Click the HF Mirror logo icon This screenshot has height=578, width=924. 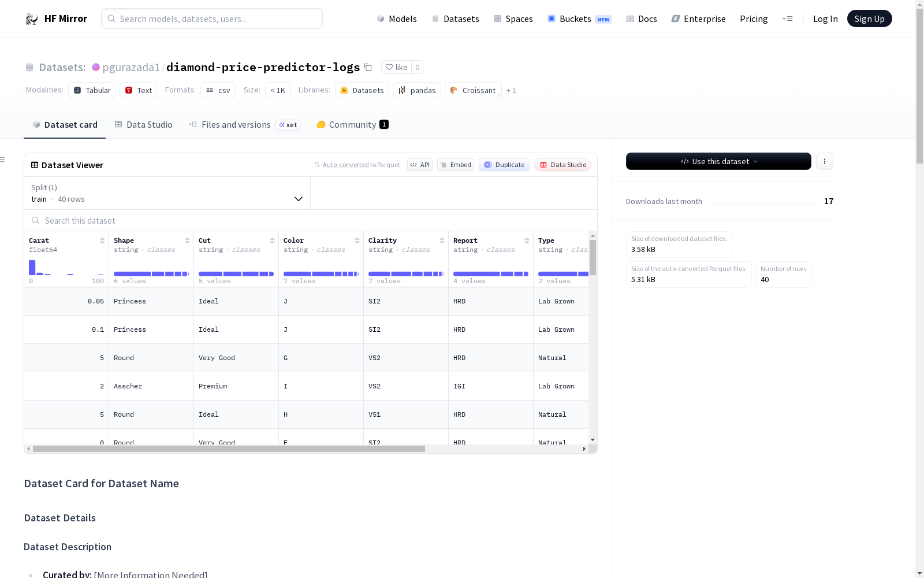[x=32, y=19]
